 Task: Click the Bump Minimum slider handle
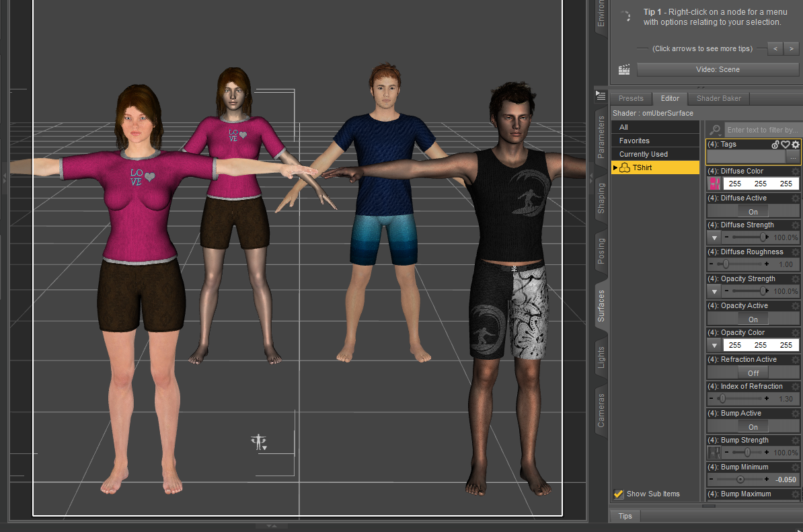[x=740, y=480]
